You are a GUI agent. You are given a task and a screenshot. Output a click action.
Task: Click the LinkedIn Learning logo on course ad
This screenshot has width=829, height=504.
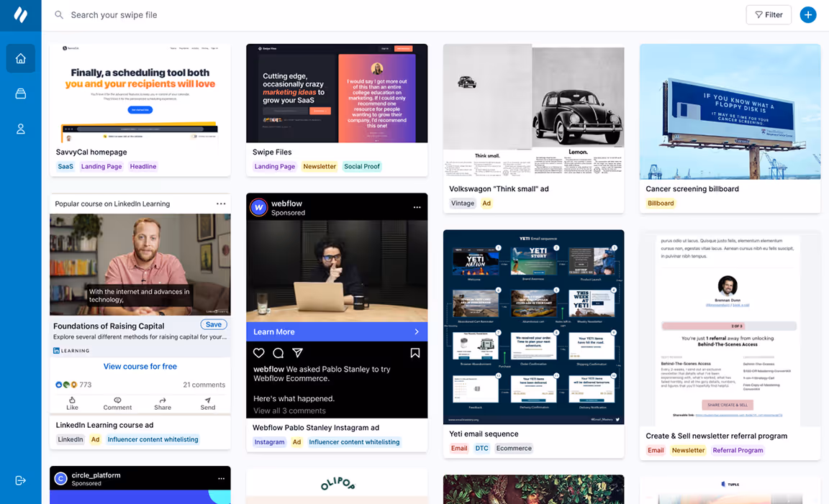pyautogui.click(x=71, y=351)
